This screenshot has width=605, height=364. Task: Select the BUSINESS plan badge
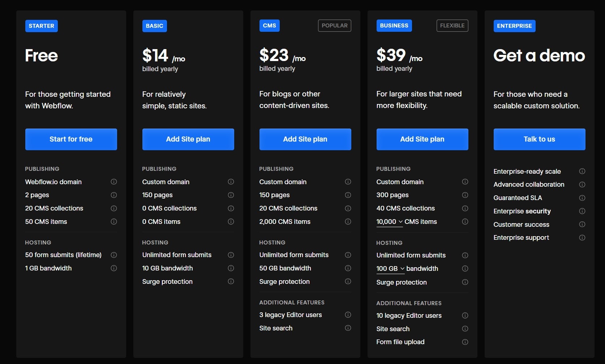point(394,26)
